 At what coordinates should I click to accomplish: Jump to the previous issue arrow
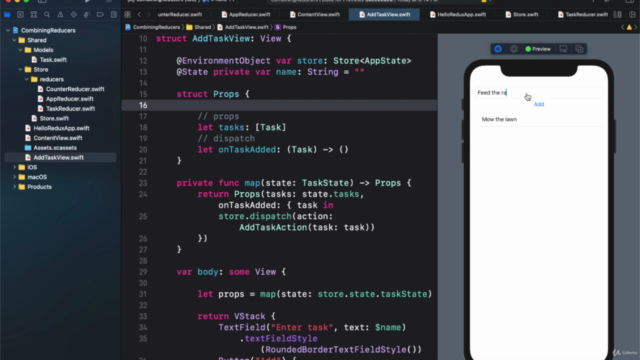tap(622, 27)
